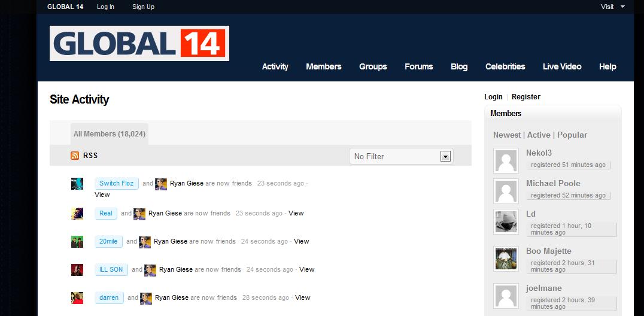Screen dimensions: 644x316
Task: Click Ryan Giese name in darren row
Action: click(172, 297)
